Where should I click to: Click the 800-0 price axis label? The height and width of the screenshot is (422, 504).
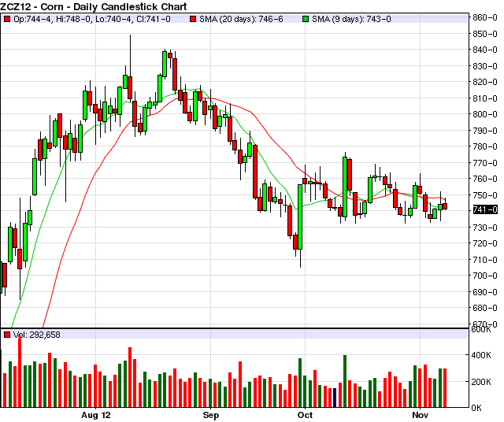tap(485, 114)
